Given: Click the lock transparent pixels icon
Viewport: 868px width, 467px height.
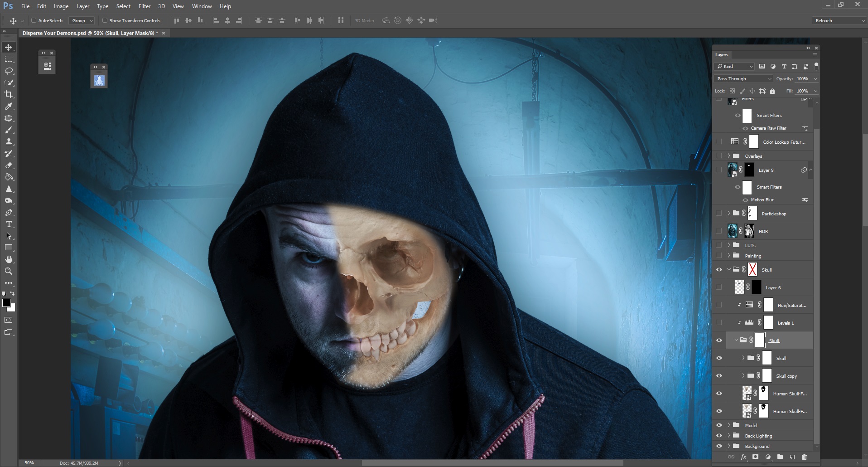Looking at the screenshot, I should click(x=733, y=91).
